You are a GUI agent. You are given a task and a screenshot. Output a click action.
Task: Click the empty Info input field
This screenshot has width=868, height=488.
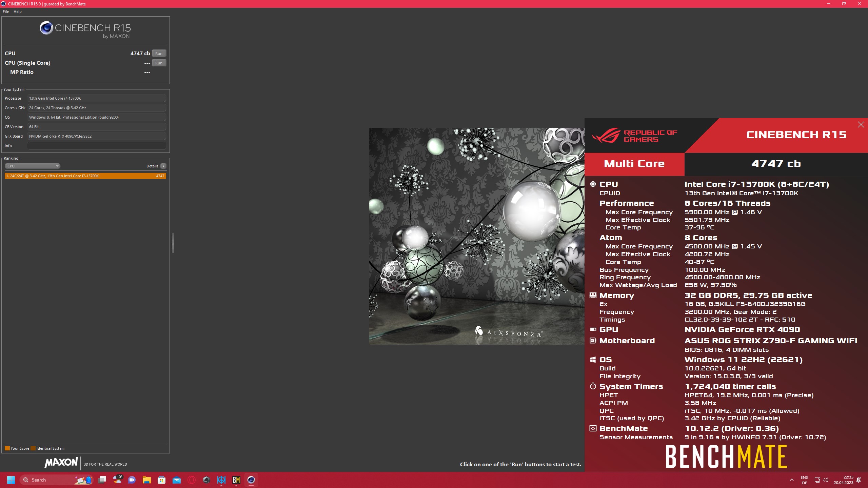point(97,146)
